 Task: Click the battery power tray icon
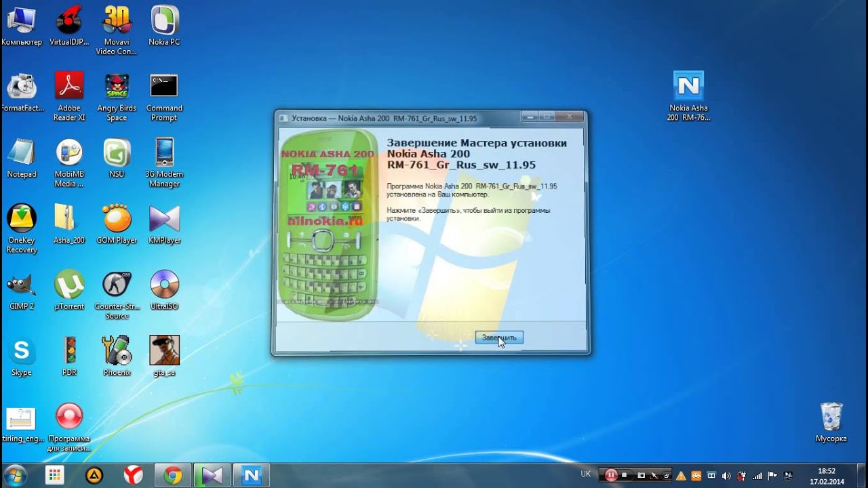[x=741, y=476]
